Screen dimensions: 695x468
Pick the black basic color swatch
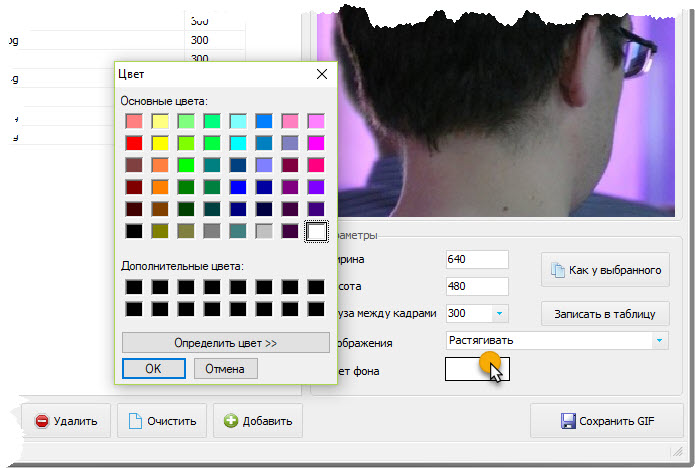tap(134, 231)
